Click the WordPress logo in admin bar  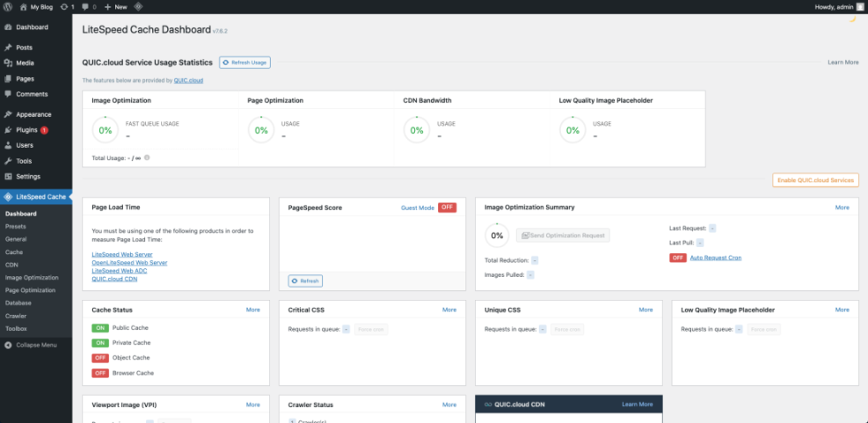coord(8,7)
